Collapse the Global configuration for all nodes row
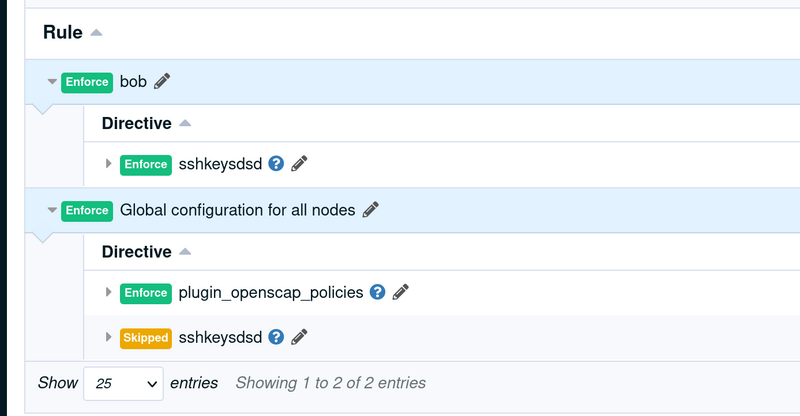Image resolution: width=800 pixels, height=416 pixels. tap(52, 210)
